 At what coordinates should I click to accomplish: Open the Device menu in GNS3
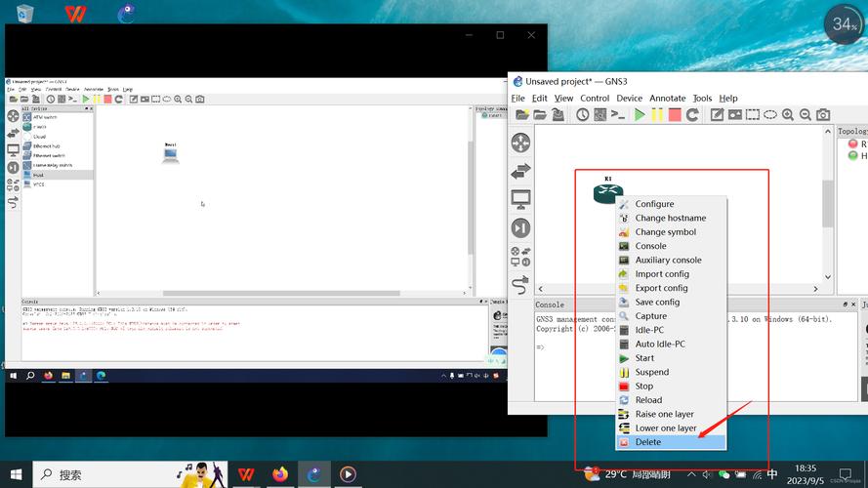pos(629,98)
